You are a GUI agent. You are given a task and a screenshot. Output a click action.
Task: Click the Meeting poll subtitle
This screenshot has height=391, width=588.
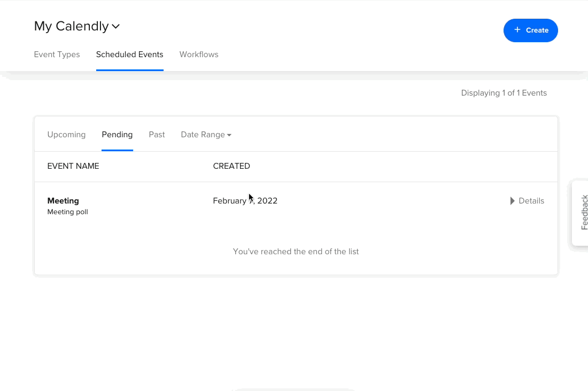(67, 212)
